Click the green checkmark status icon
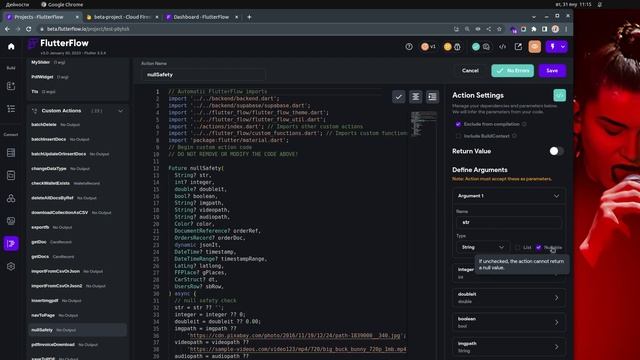This screenshot has width=640, height=360. point(476,47)
